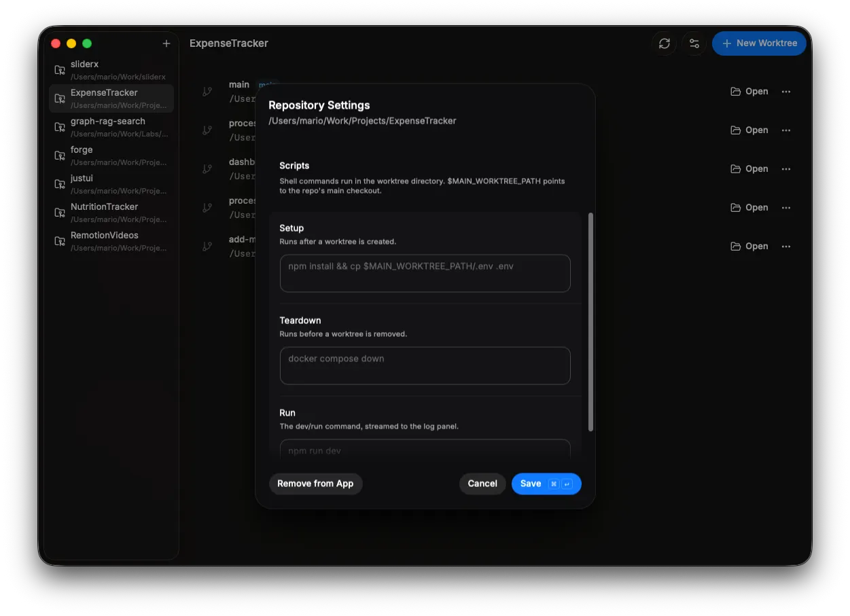The height and width of the screenshot is (616, 850).
Task: Click the branch icon of the dashb worktree
Action: [x=207, y=169]
